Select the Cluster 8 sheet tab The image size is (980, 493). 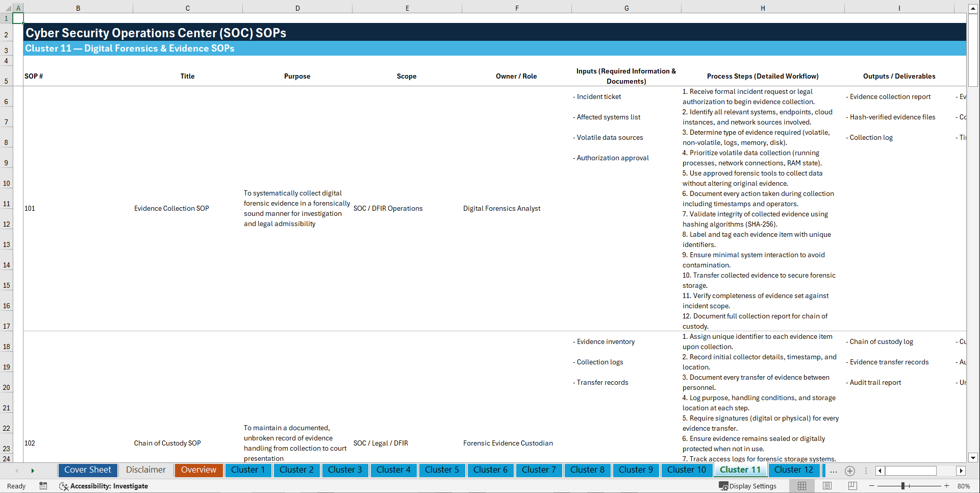coord(587,470)
